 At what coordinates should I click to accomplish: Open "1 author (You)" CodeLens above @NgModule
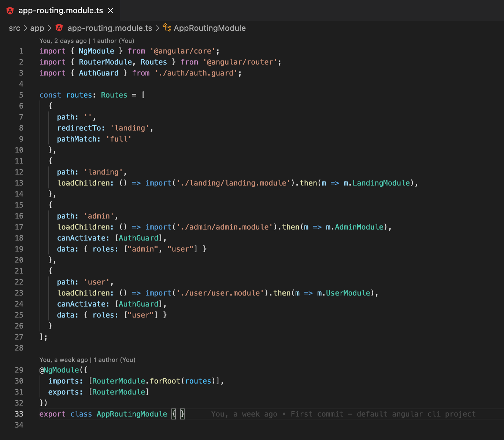click(114, 360)
